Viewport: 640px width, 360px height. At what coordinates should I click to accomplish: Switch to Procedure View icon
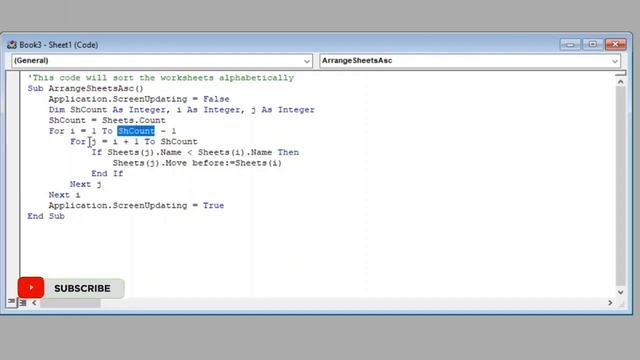point(11,302)
